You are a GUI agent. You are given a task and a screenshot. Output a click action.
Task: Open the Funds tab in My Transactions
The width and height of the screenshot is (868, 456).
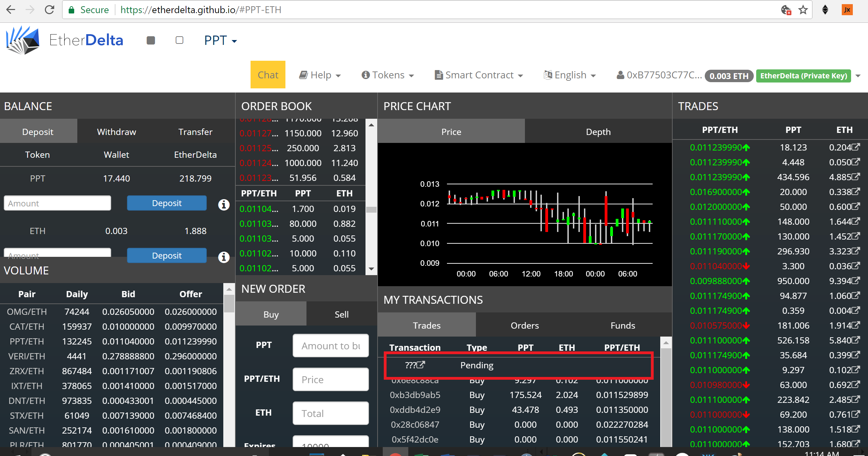tap(623, 325)
